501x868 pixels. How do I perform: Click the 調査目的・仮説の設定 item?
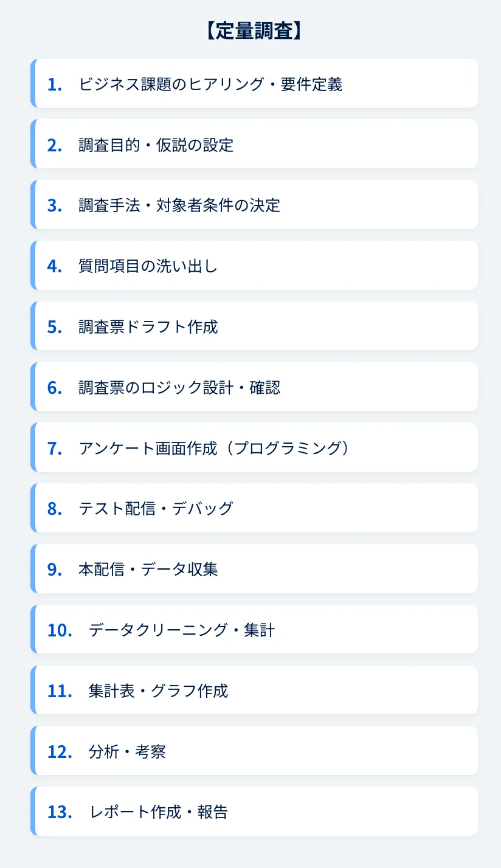tap(156, 145)
